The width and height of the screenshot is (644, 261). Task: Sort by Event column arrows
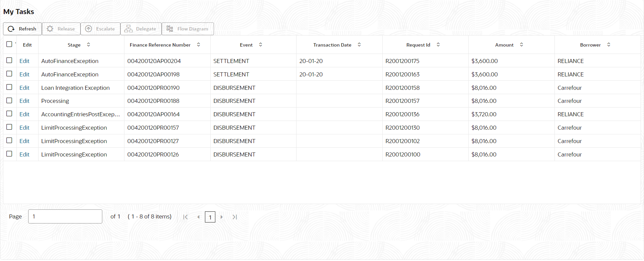[261, 45]
